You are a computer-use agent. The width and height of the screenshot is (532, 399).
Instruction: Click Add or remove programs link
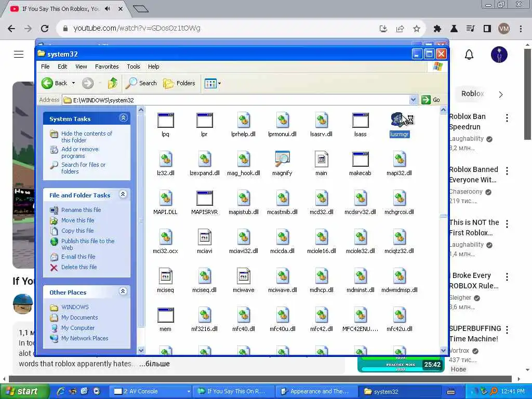coord(79,152)
